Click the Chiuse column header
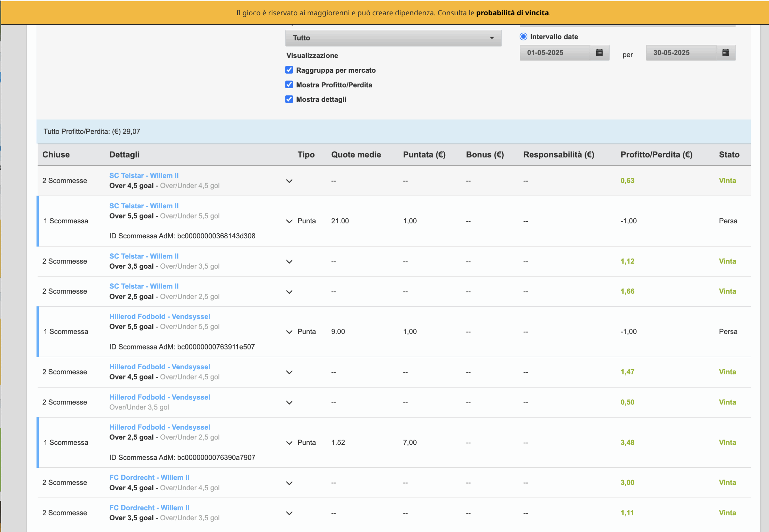Image resolution: width=769 pixels, height=532 pixels. click(56, 155)
